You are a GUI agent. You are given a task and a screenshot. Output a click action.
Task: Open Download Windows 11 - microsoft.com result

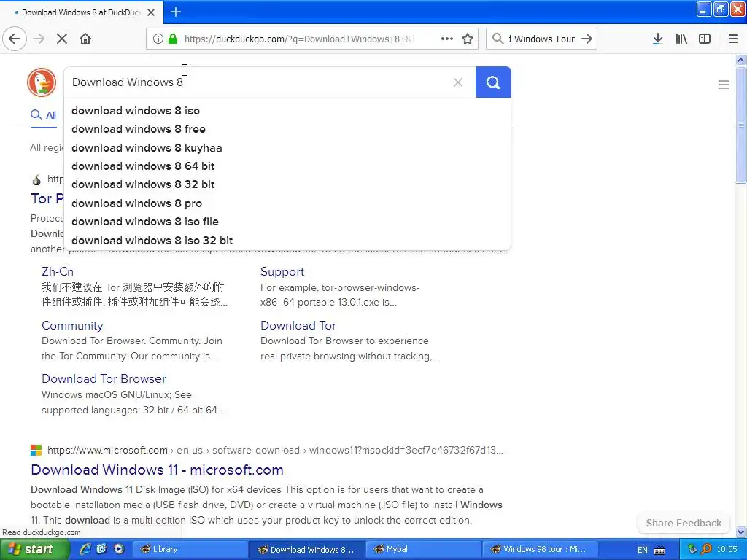tap(158, 470)
